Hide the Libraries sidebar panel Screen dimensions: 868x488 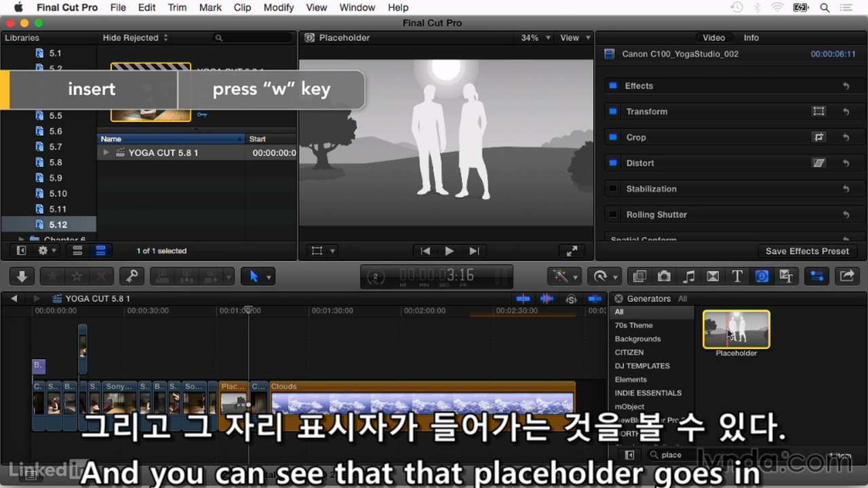click(x=22, y=251)
